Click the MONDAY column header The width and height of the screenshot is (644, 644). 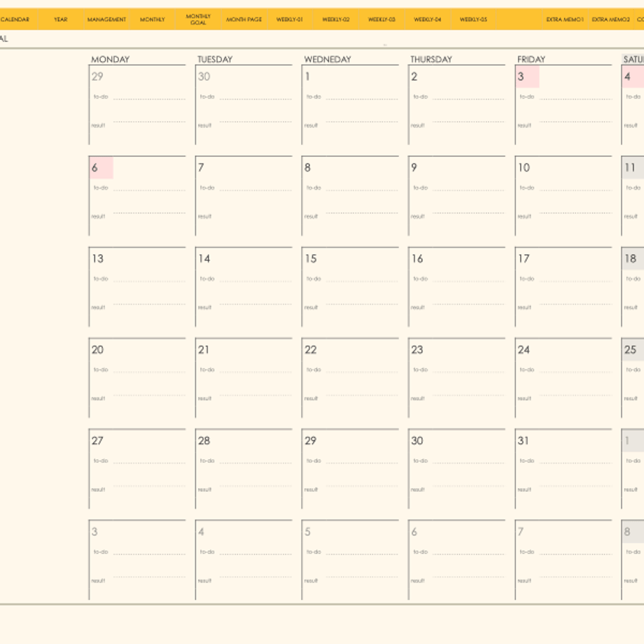110,59
